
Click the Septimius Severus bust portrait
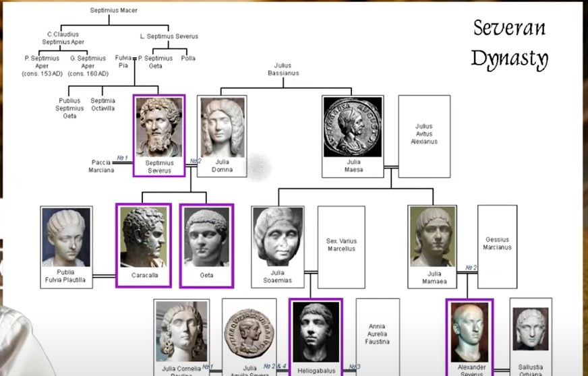[x=160, y=127]
